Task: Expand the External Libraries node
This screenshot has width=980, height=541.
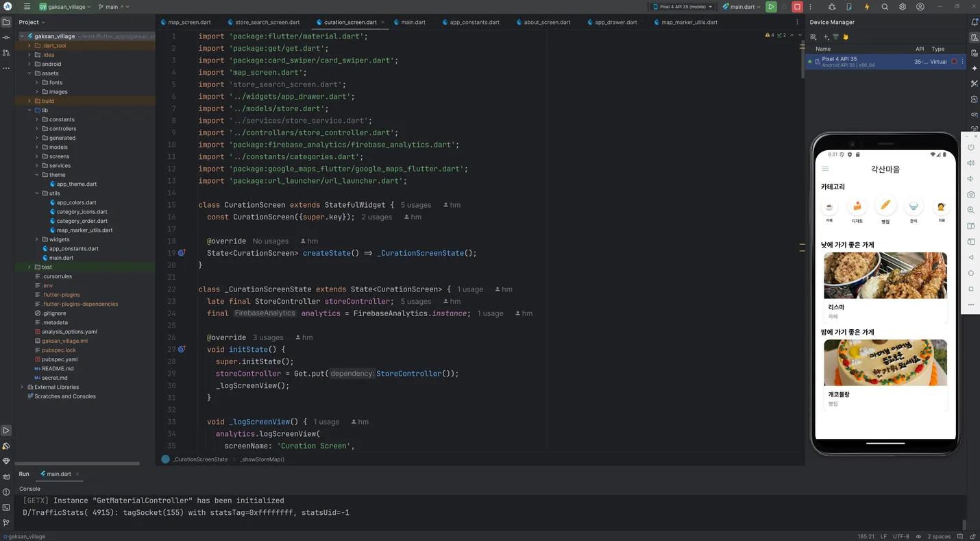Action: [22, 387]
